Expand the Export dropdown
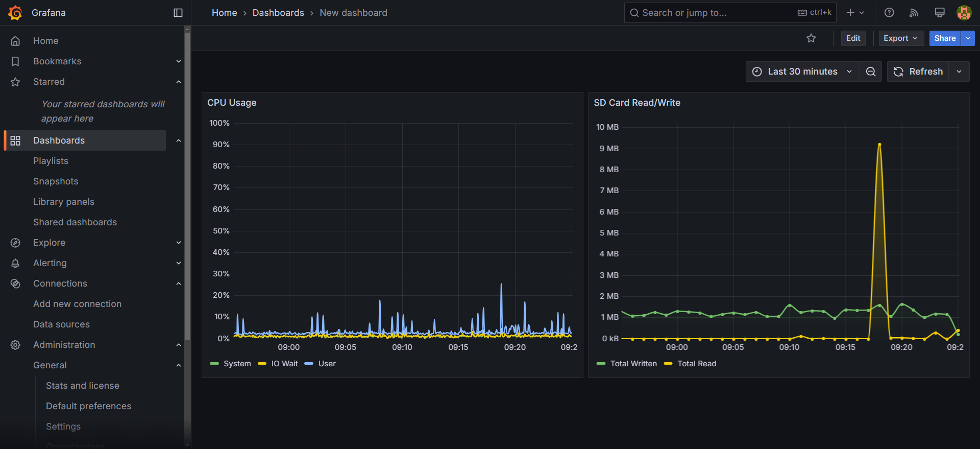This screenshot has height=449, width=980. pyautogui.click(x=901, y=38)
